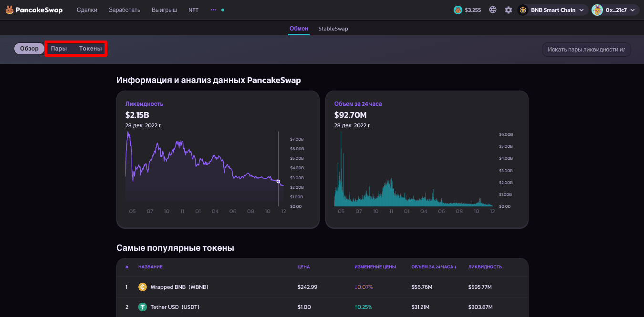Sort by Изменение цены column header
This screenshot has width=644, height=317.
click(x=375, y=267)
